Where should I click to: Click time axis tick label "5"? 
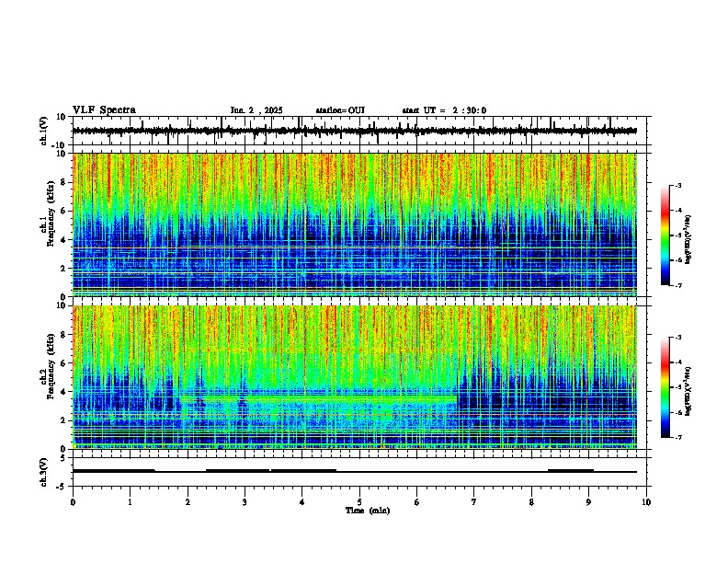pos(359,502)
